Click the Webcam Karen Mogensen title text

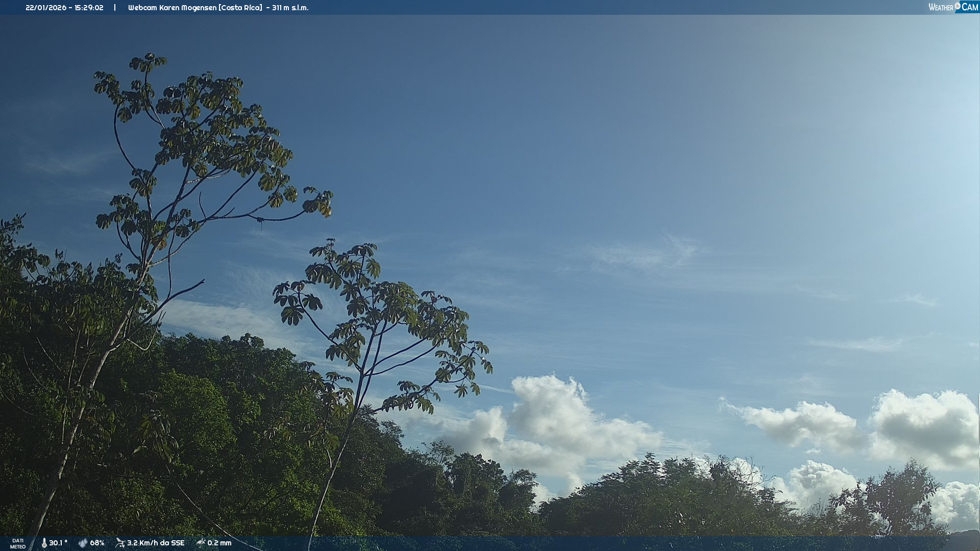(173, 8)
